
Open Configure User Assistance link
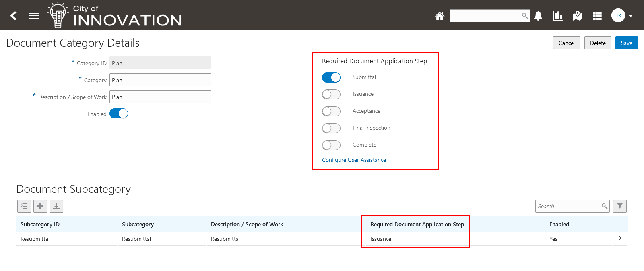pos(354,160)
